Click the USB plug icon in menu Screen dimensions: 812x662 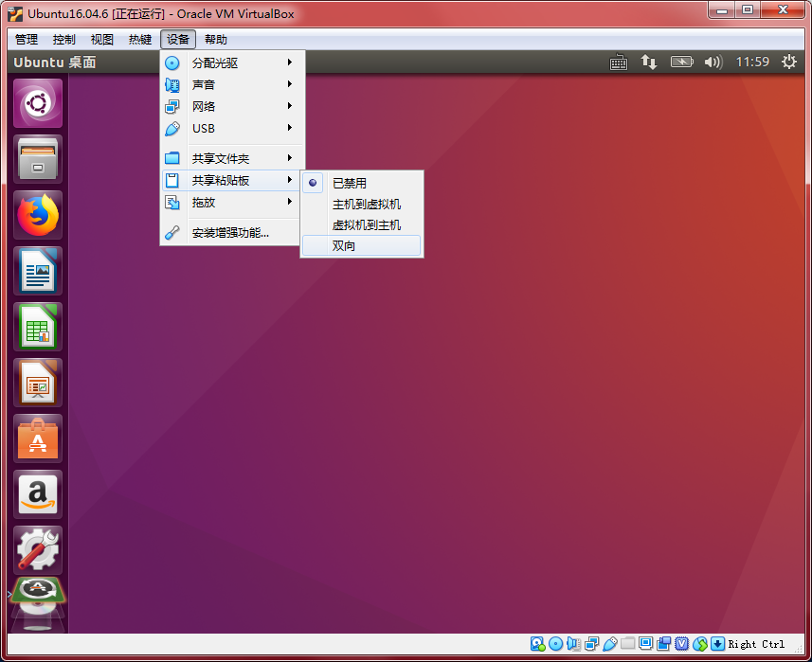(171, 129)
